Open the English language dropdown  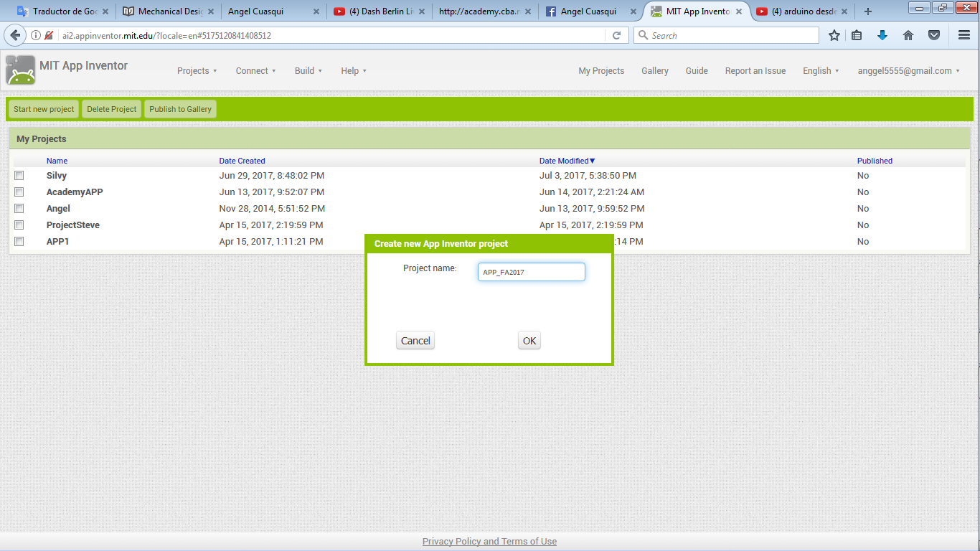coord(821,70)
